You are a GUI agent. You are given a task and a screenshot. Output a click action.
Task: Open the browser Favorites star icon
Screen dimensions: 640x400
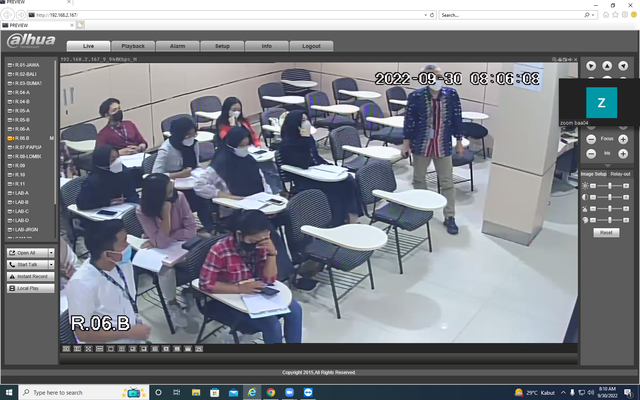[616, 15]
